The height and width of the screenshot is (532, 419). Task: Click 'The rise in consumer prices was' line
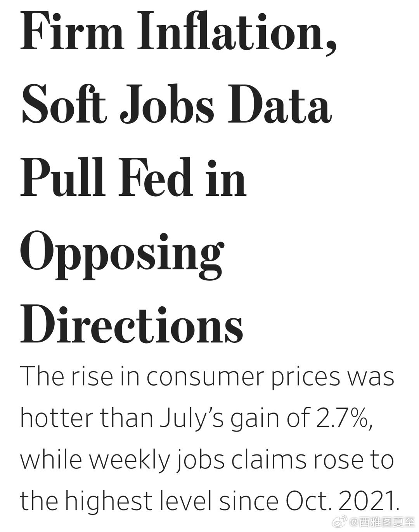(x=208, y=377)
